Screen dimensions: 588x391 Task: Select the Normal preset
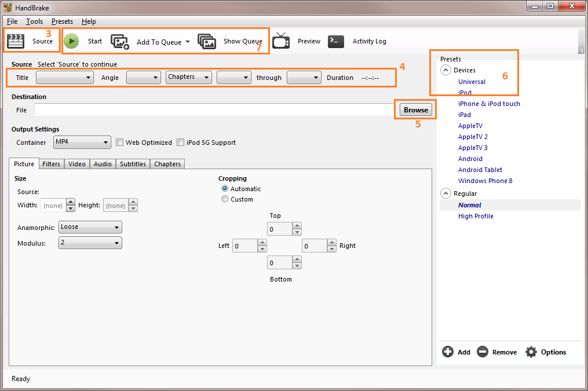(469, 205)
